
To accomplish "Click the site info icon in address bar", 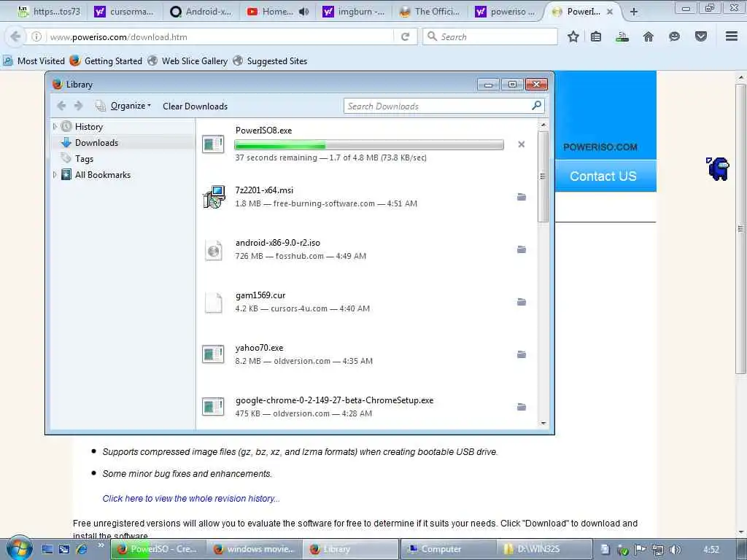I will click(x=36, y=36).
